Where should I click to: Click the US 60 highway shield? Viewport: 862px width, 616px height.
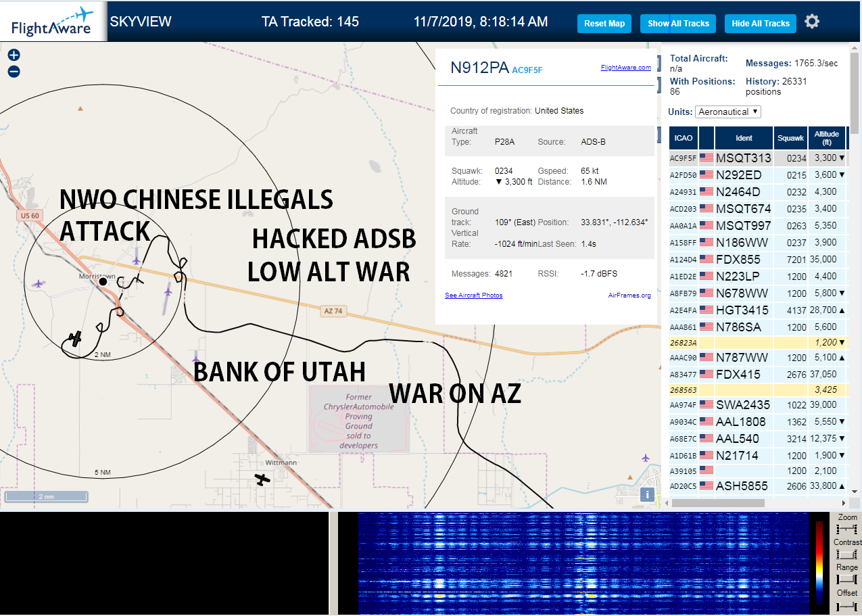point(31,215)
